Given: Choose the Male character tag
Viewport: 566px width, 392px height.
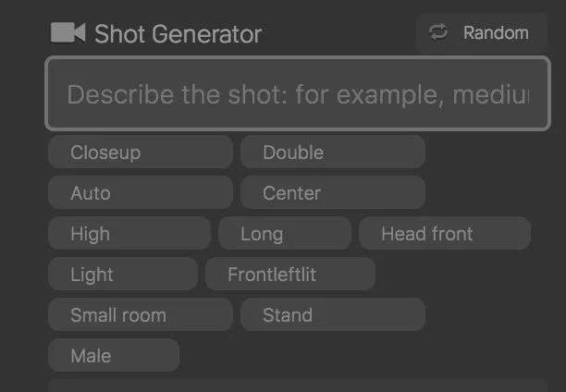Looking at the screenshot, I should [113, 356].
